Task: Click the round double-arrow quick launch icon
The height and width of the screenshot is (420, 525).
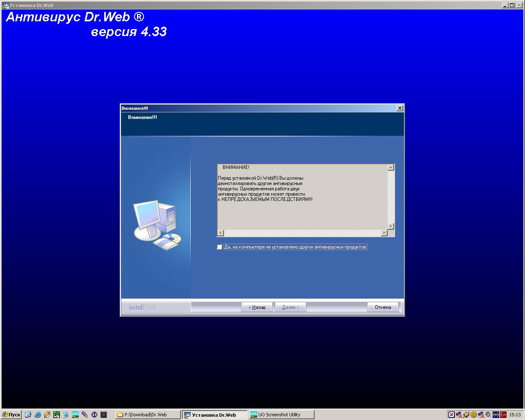Action: point(94,415)
